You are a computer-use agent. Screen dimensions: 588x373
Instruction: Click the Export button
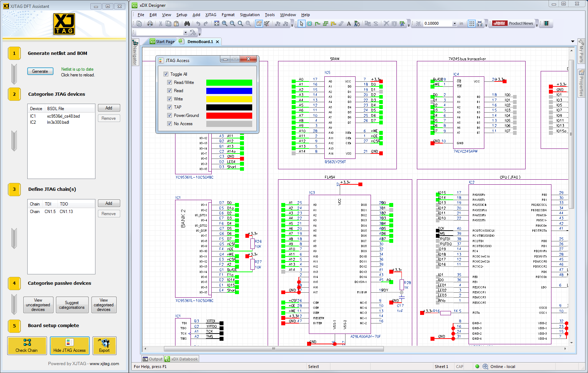[x=104, y=346]
